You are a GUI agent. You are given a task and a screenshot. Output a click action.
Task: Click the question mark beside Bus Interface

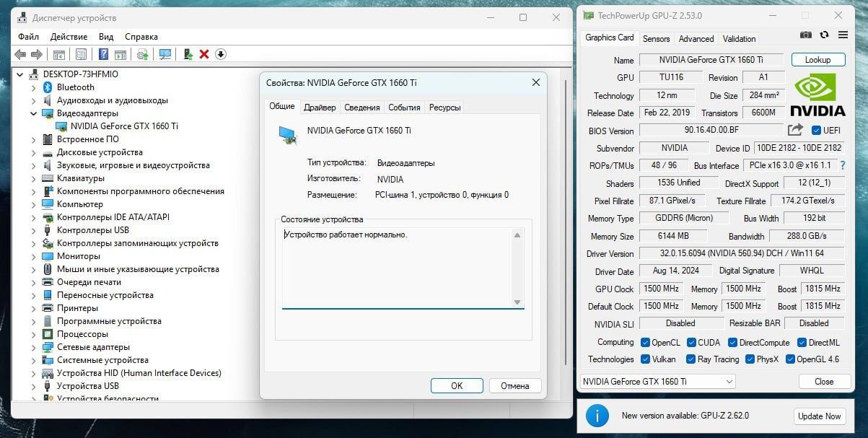pyautogui.click(x=843, y=165)
